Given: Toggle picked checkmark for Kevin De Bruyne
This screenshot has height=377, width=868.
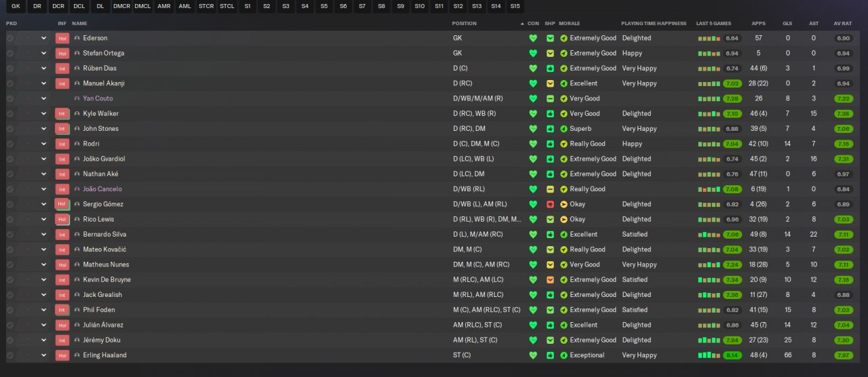Looking at the screenshot, I should coord(9,280).
